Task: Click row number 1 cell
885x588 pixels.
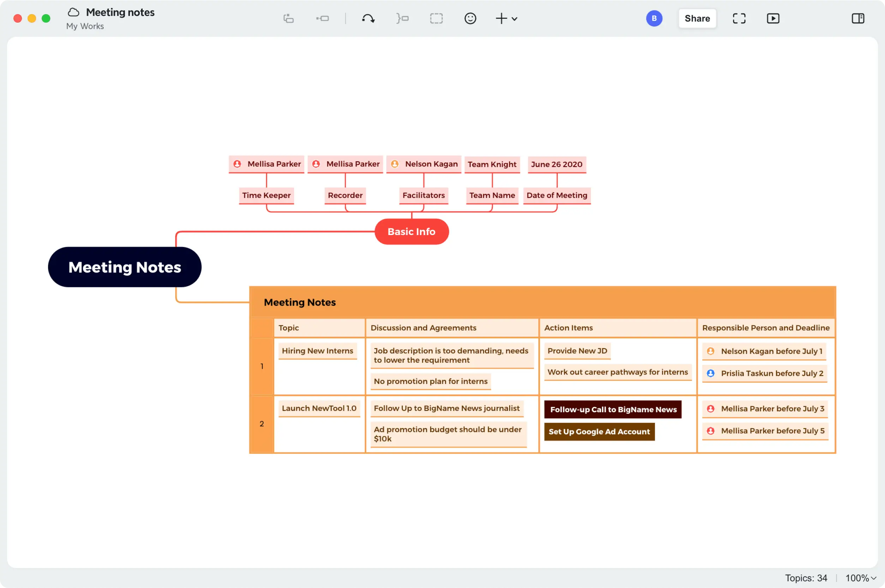Action: point(261,366)
